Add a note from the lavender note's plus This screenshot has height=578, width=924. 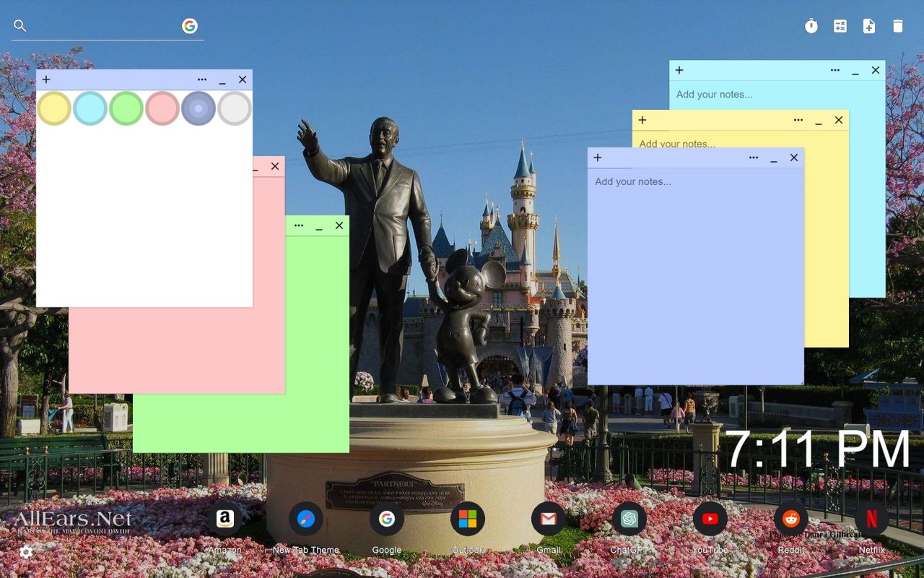[598, 158]
